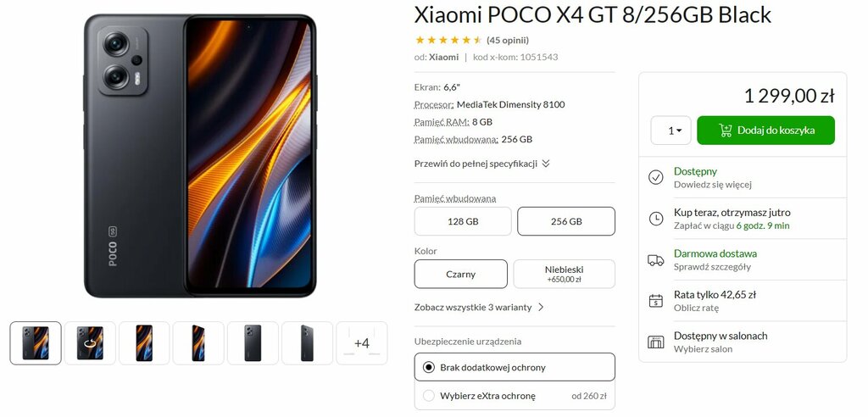
Task: Pick the Czarny color option
Action: tap(460, 274)
